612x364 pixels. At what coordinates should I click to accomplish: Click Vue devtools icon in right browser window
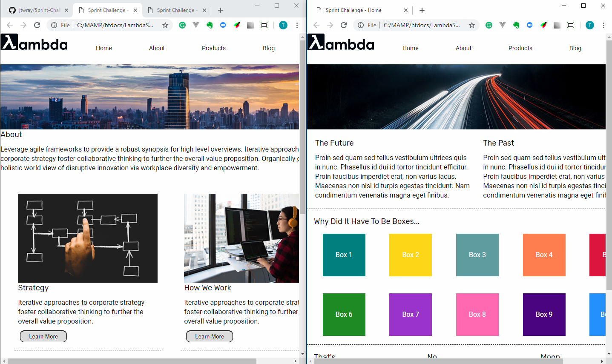[503, 25]
